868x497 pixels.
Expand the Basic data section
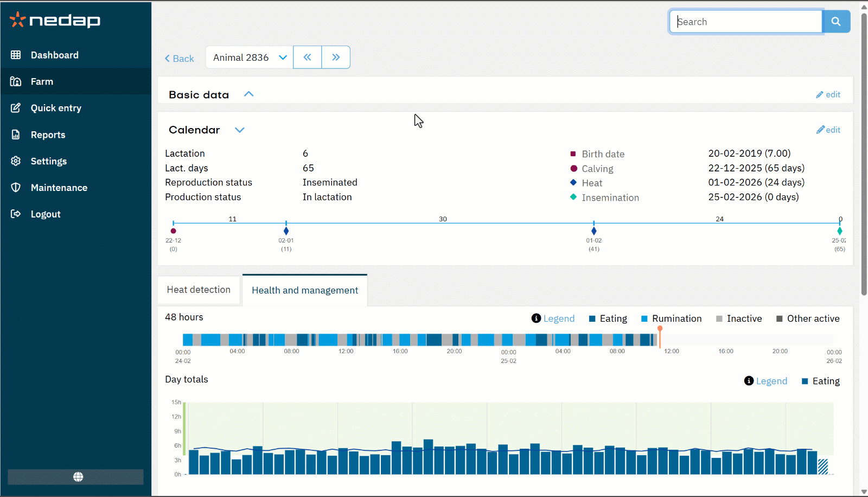(248, 94)
